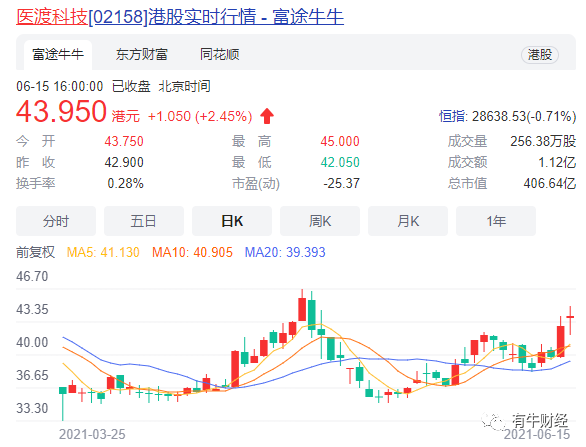
Task: Click the 今开 value 43.750
Action: (124, 141)
